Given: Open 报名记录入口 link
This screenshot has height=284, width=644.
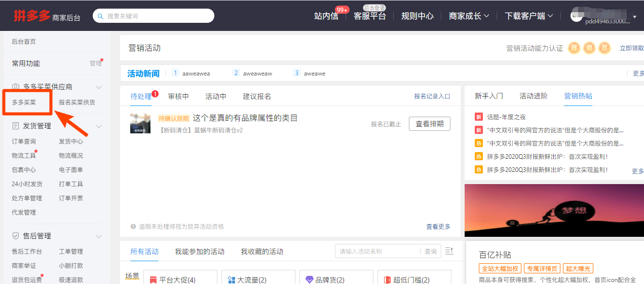Looking at the screenshot, I should [432, 96].
